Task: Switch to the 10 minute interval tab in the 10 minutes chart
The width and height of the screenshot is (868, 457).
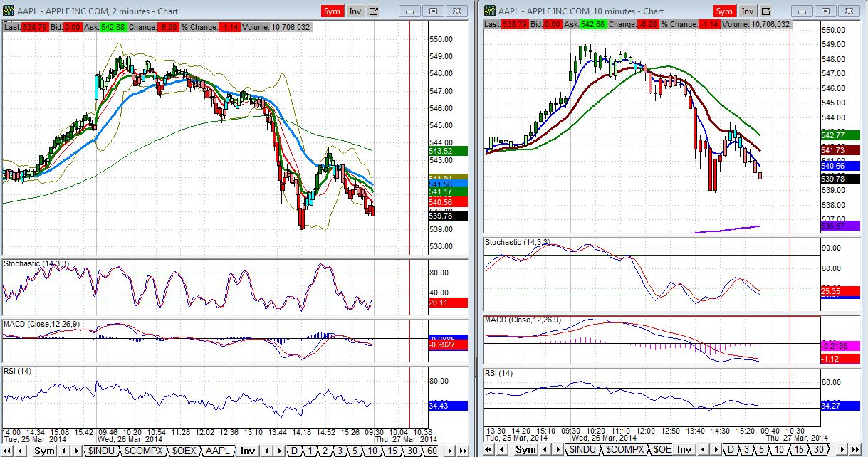Action: point(779,451)
